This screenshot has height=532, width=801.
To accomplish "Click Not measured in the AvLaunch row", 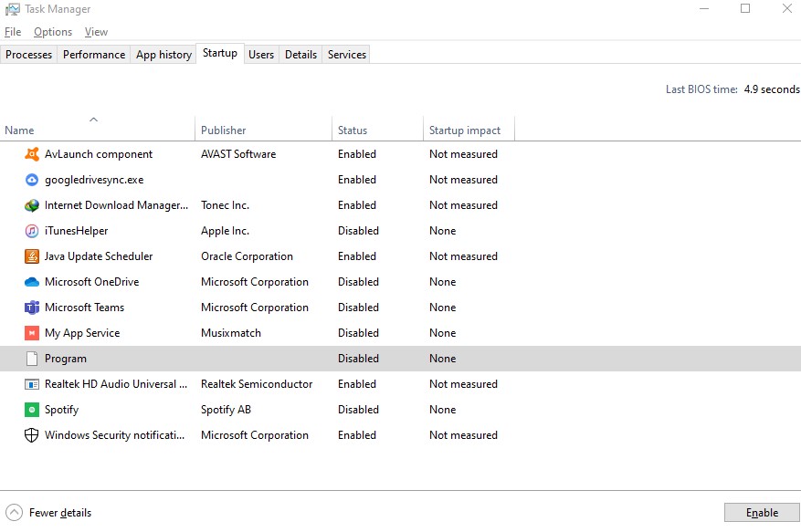I will point(463,154).
